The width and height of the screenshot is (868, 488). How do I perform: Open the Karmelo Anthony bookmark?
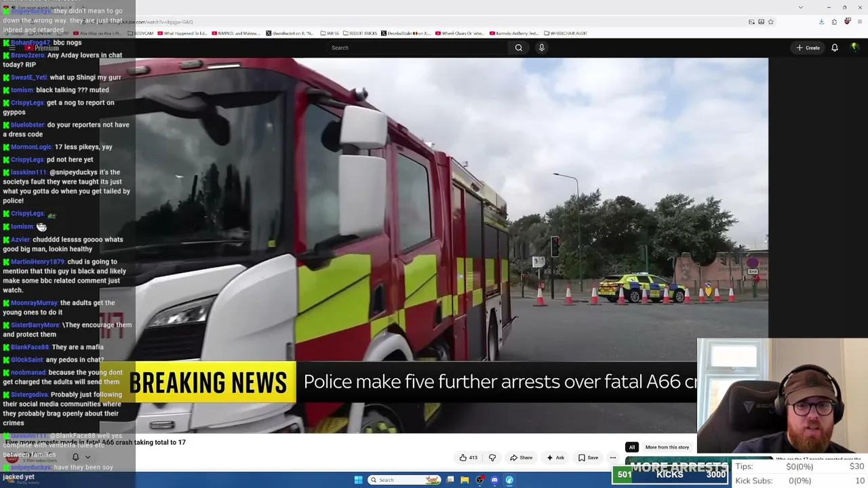tap(514, 33)
